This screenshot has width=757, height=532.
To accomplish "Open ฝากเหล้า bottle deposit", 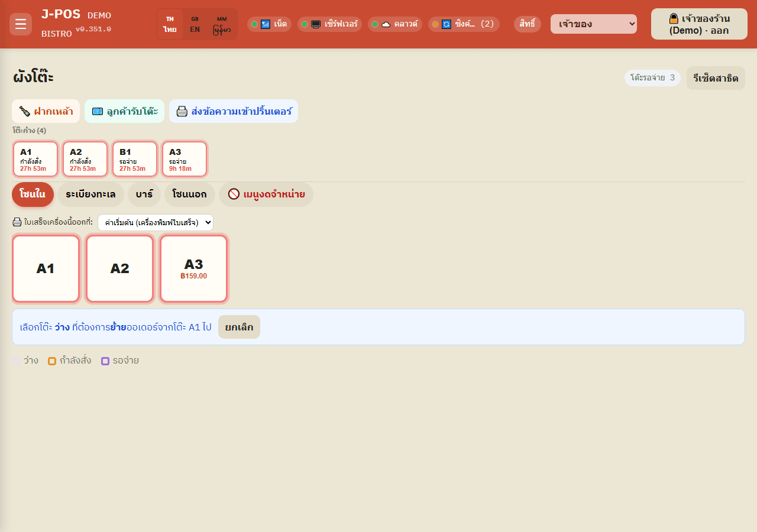I will coord(46,111).
